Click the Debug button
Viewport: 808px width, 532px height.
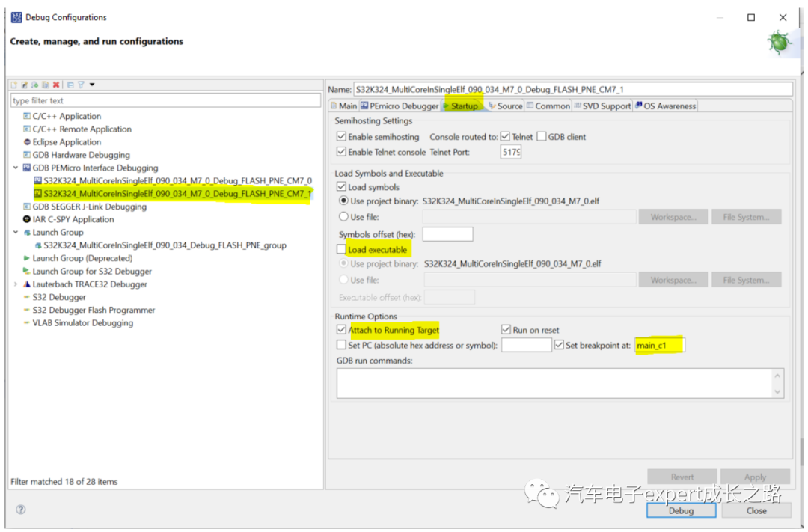[682, 510]
